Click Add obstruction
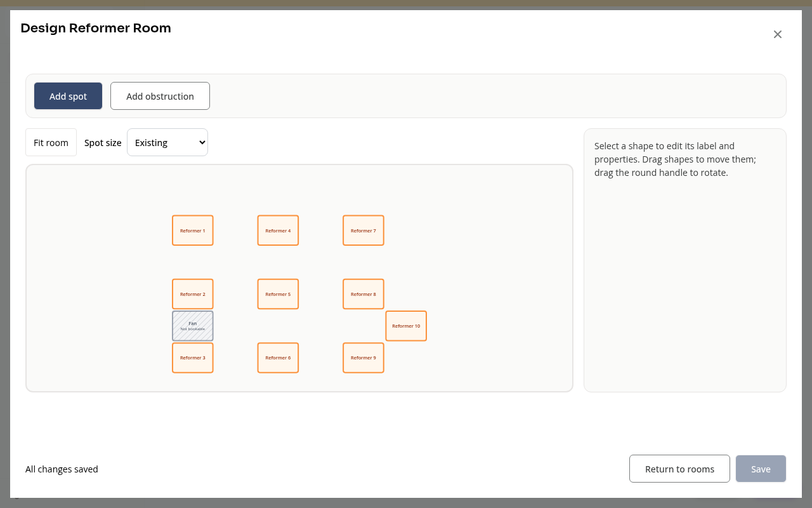Image resolution: width=812 pixels, height=508 pixels. click(160, 96)
